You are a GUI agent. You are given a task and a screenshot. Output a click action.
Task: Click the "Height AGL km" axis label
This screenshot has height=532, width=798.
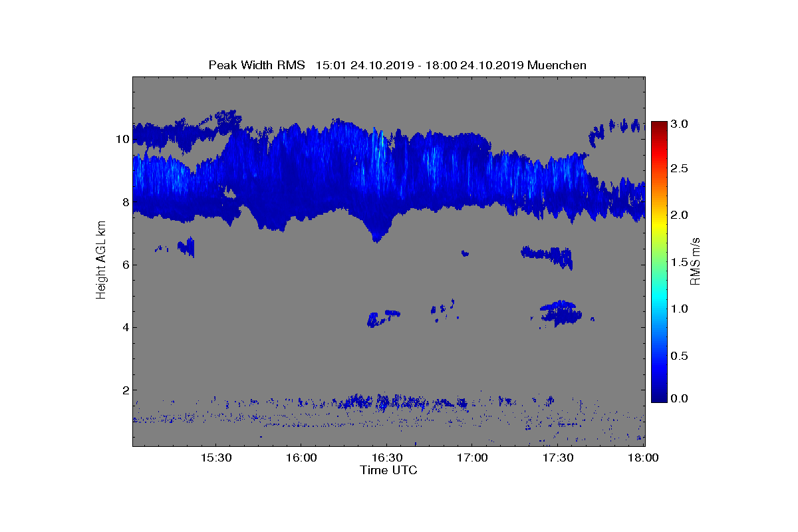[101, 261]
